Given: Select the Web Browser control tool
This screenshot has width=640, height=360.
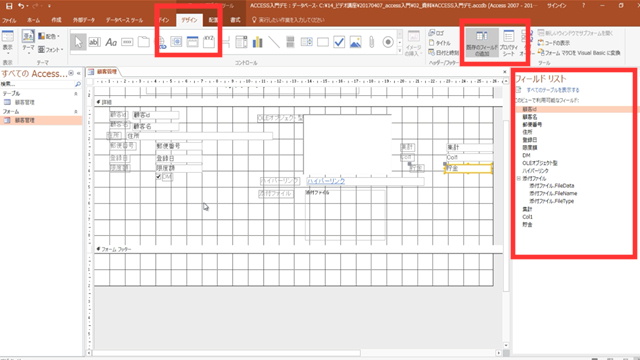Looking at the screenshot, I should coord(176,42).
